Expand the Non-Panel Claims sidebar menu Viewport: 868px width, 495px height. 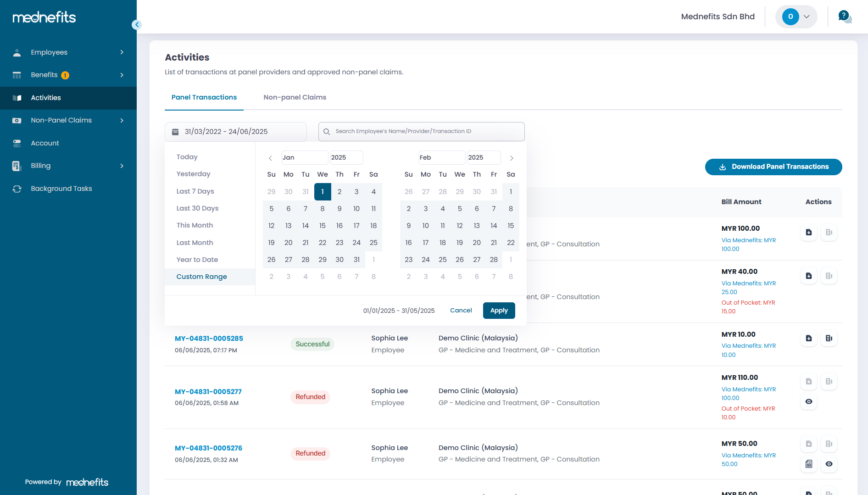point(122,120)
